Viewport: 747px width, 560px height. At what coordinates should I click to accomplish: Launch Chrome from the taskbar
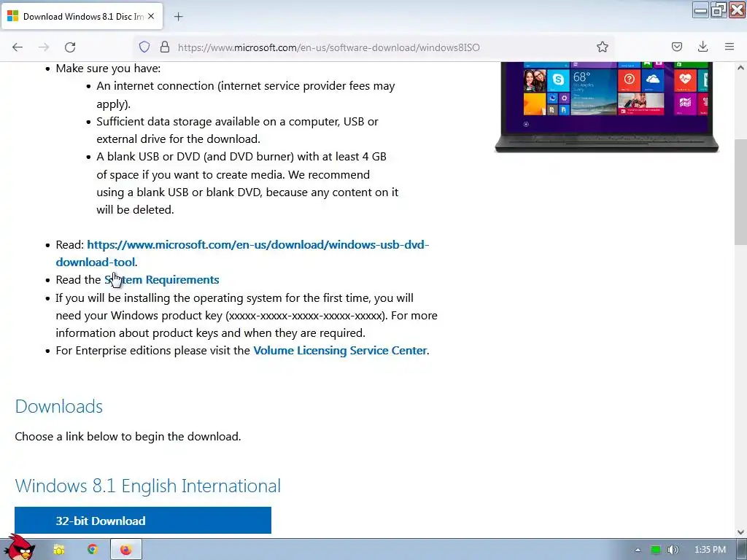tap(93, 550)
